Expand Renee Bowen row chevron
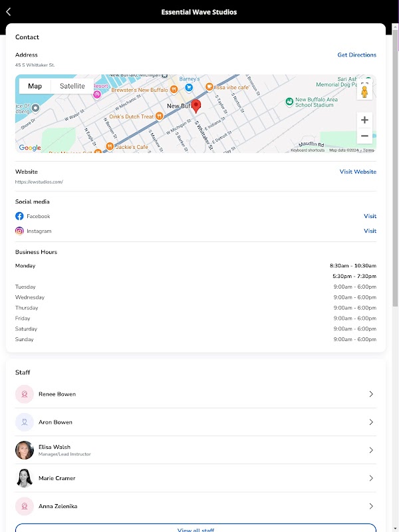This screenshot has height=532, width=399. (x=371, y=394)
